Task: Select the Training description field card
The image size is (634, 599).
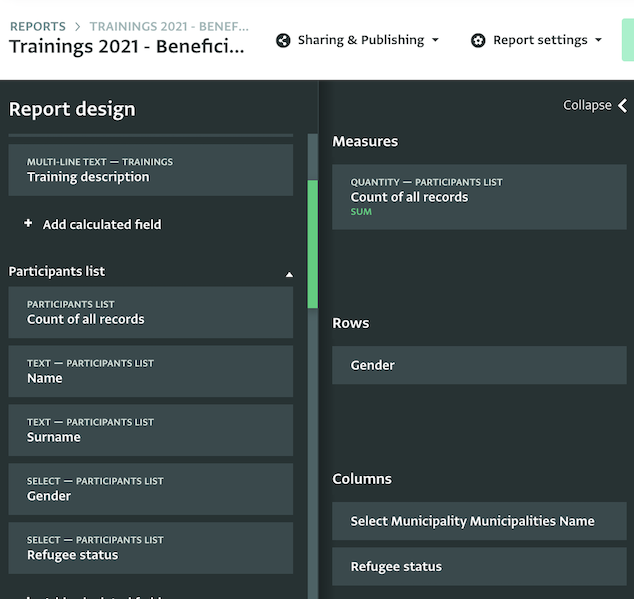Action: coord(151,170)
